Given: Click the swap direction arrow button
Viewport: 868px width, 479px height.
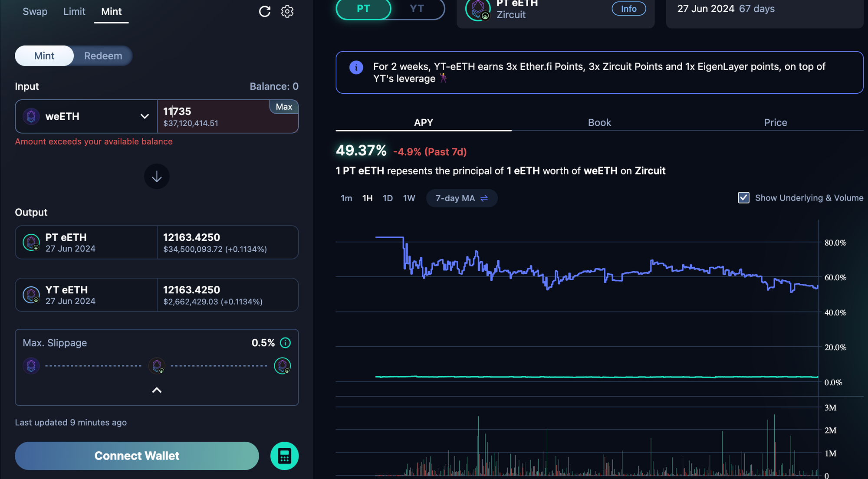Looking at the screenshot, I should point(157,177).
